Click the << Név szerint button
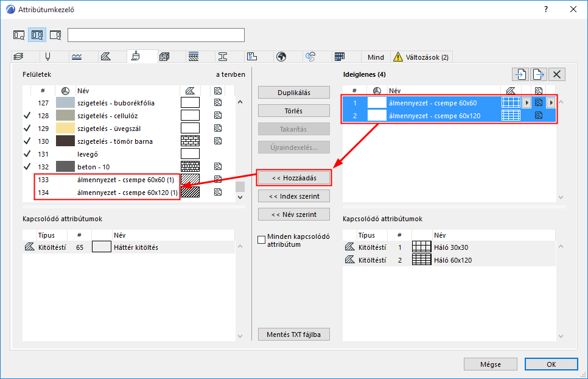The image size is (588, 379). (x=294, y=214)
